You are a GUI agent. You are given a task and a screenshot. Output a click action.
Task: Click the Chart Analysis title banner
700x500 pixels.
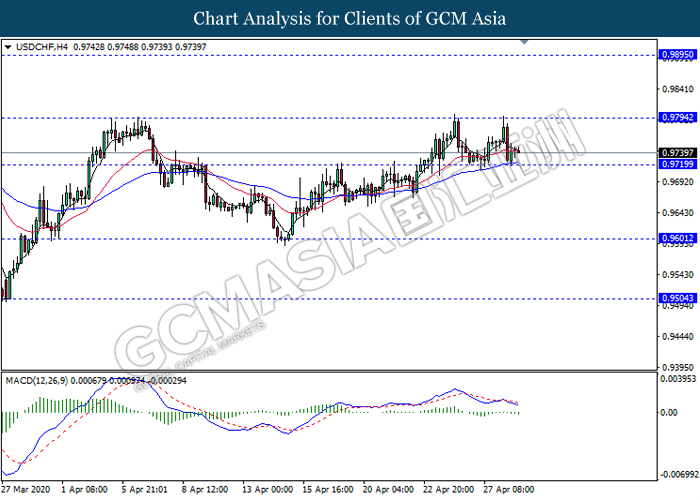[x=350, y=19]
